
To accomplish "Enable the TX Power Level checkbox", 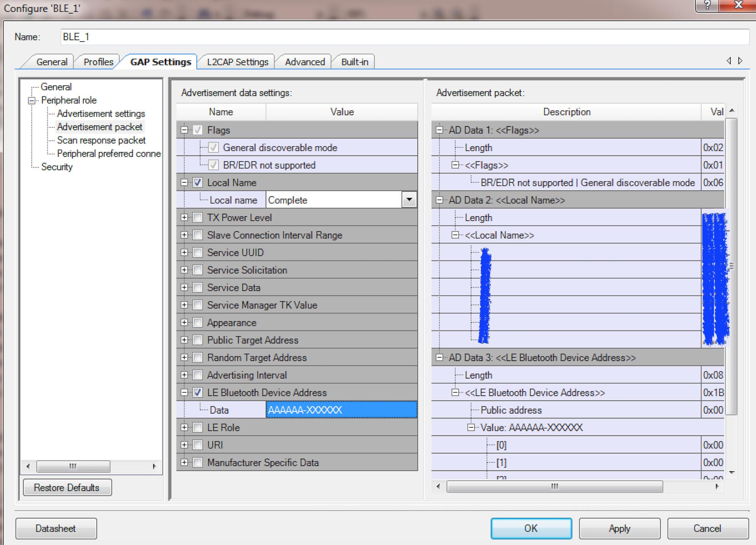I will (x=198, y=218).
